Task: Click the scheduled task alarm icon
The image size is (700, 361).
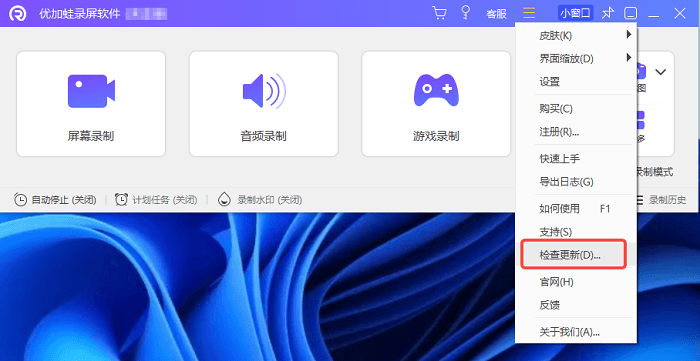Action: [121, 199]
